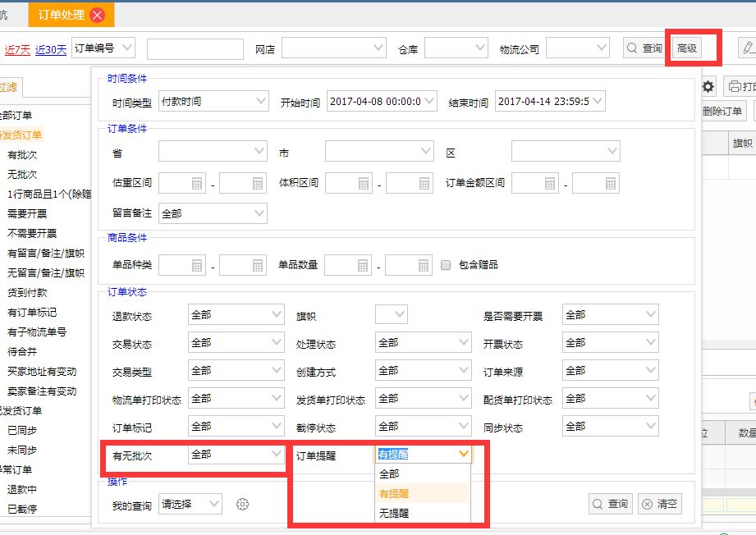Click the gear icon next to 我的查询

click(242, 504)
